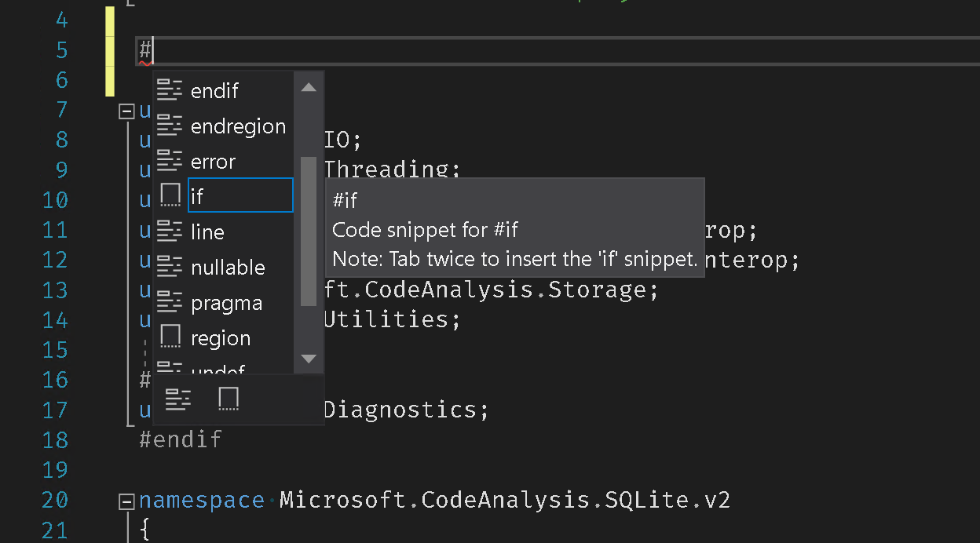Click the completion list scrollbar up arrow
980x543 pixels.
tap(309, 86)
